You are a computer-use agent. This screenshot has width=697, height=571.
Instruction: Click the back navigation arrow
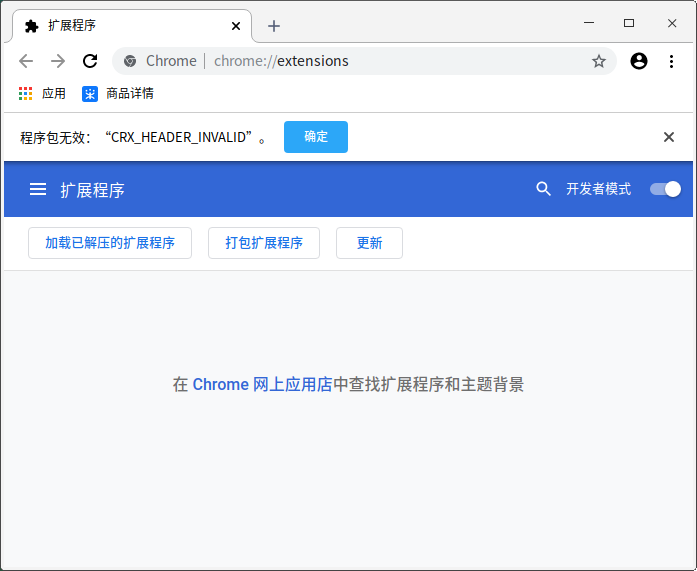[26, 61]
